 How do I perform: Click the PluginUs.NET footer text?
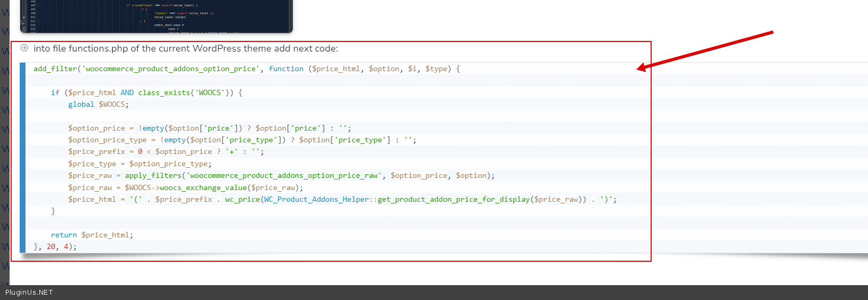tap(29, 293)
